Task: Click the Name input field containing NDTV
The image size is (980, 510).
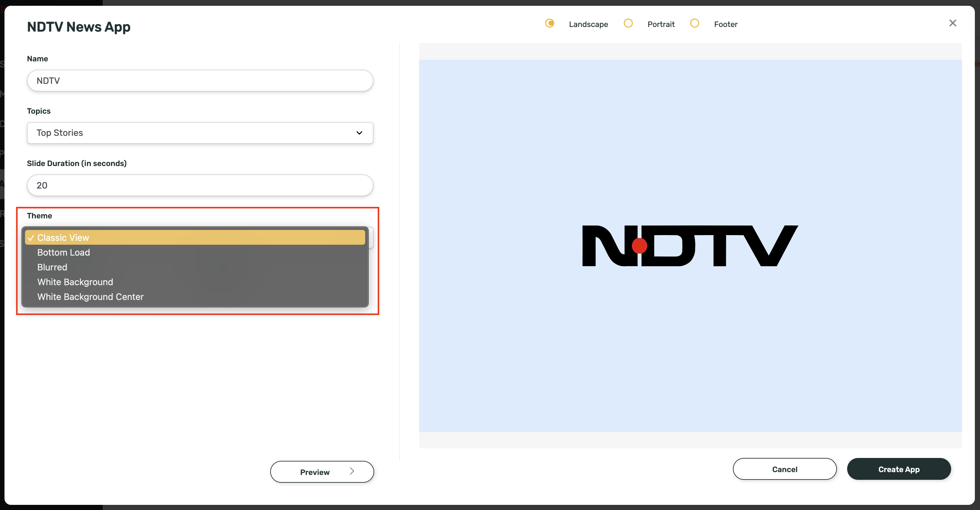Action: point(200,80)
